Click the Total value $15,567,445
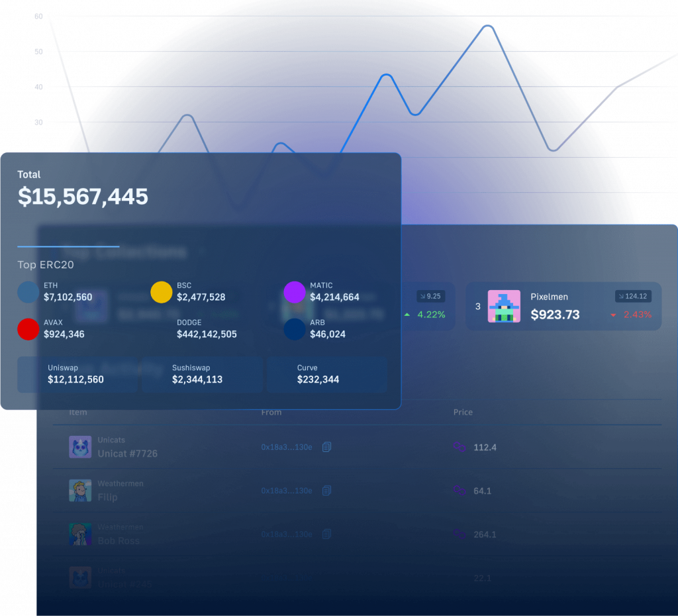Image resolution: width=678 pixels, height=616 pixels. click(x=83, y=197)
